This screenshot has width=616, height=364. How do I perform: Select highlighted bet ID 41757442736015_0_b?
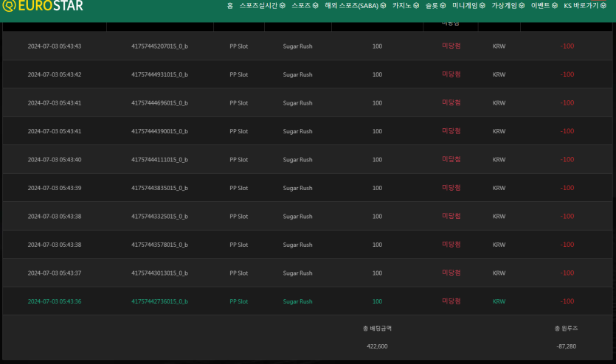(x=159, y=301)
